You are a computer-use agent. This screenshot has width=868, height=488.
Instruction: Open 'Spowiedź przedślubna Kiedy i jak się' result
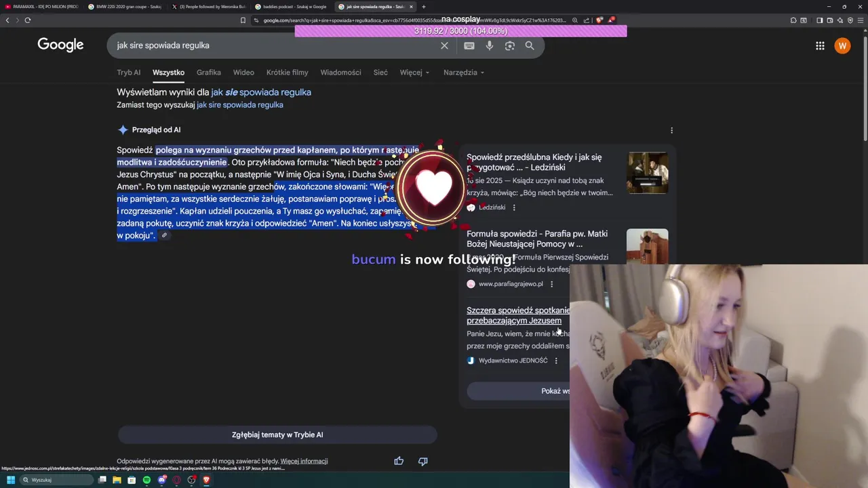tap(534, 163)
